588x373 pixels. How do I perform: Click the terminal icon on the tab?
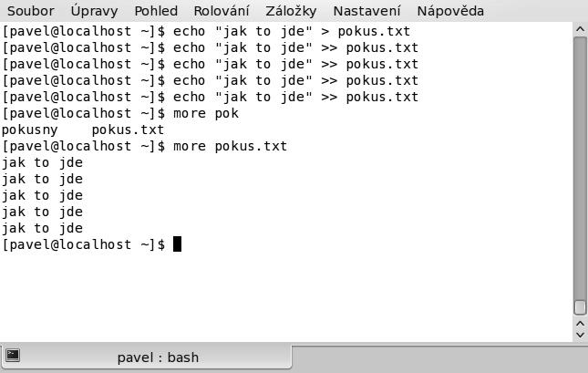coord(13,355)
